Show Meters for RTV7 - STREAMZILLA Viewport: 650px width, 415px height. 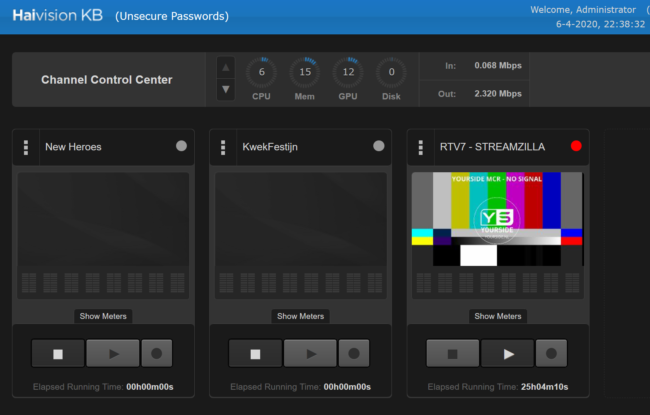498,316
